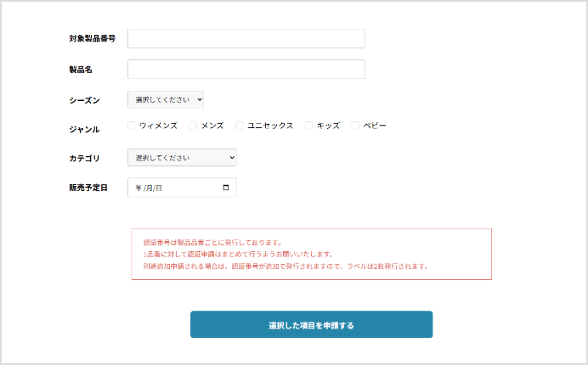
Task: Enable the キッズ checkbox
Action: tap(308, 126)
